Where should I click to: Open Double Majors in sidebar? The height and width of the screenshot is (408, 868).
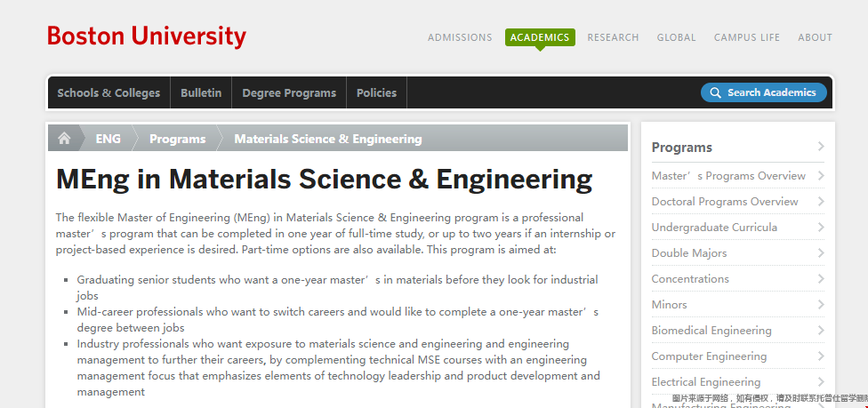point(689,253)
